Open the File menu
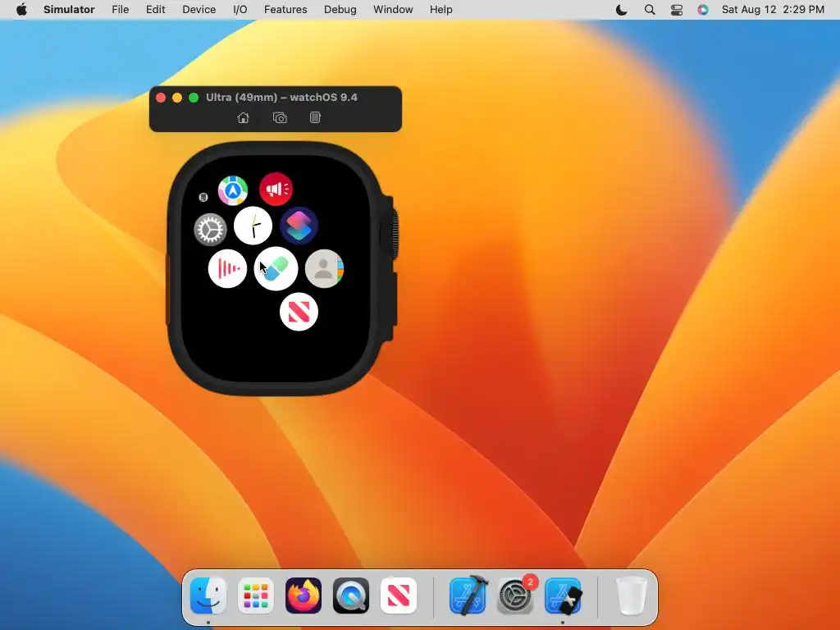 (x=120, y=10)
